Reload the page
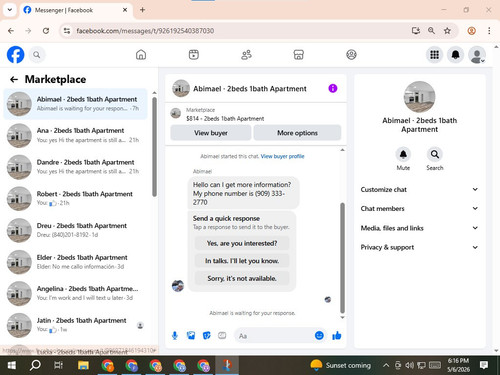Image resolution: width=500 pixels, height=375 pixels. click(46, 31)
